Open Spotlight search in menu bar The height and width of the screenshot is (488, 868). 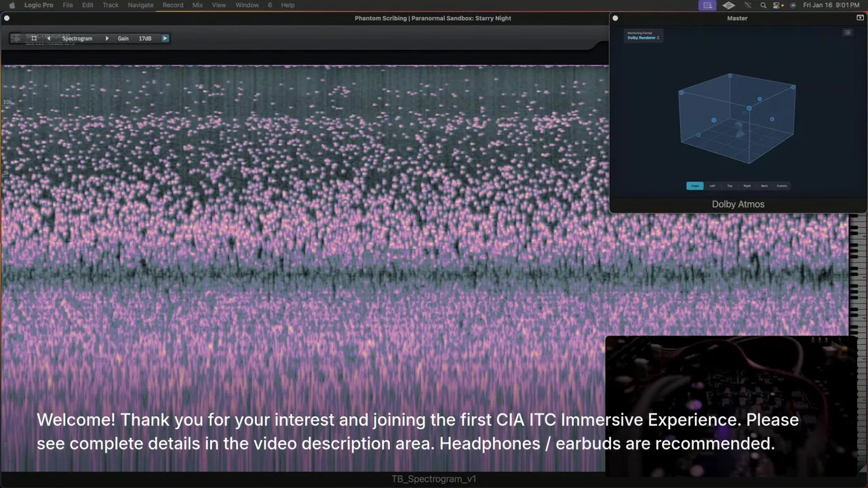[x=763, y=5]
